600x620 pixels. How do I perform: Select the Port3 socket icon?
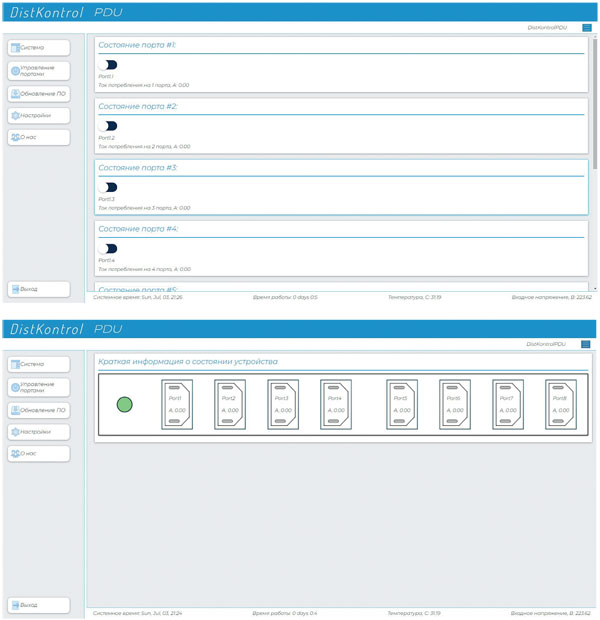click(283, 405)
